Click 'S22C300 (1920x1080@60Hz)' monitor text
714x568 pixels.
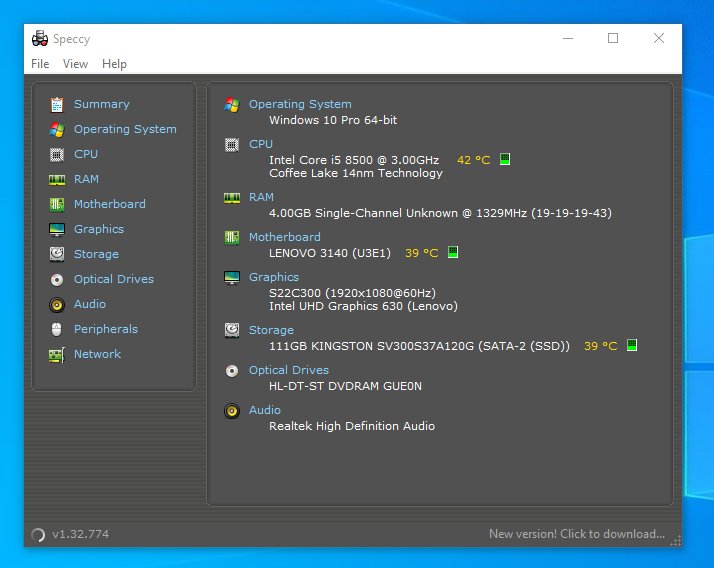(x=352, y=293)
